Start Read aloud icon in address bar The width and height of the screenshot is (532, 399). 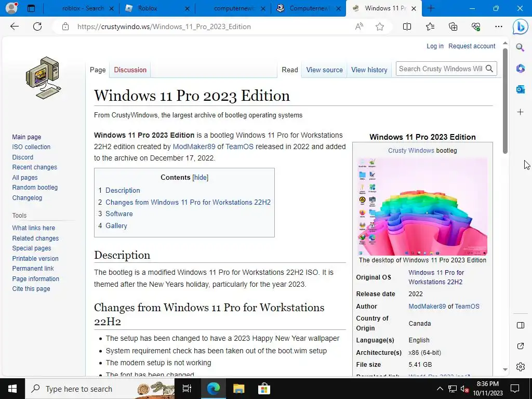(359, 26)
